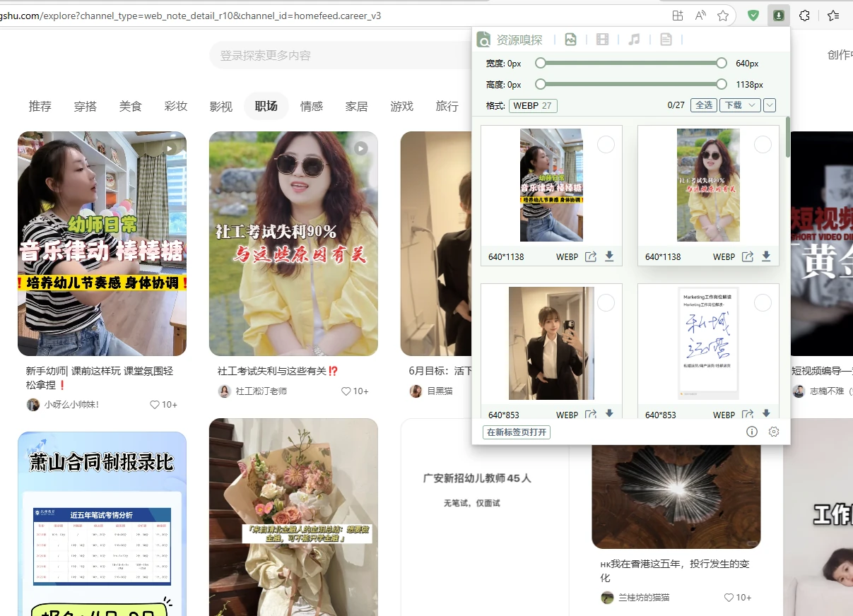
Task: Click the split screen icon in the address bar
Action: (678, 15)
